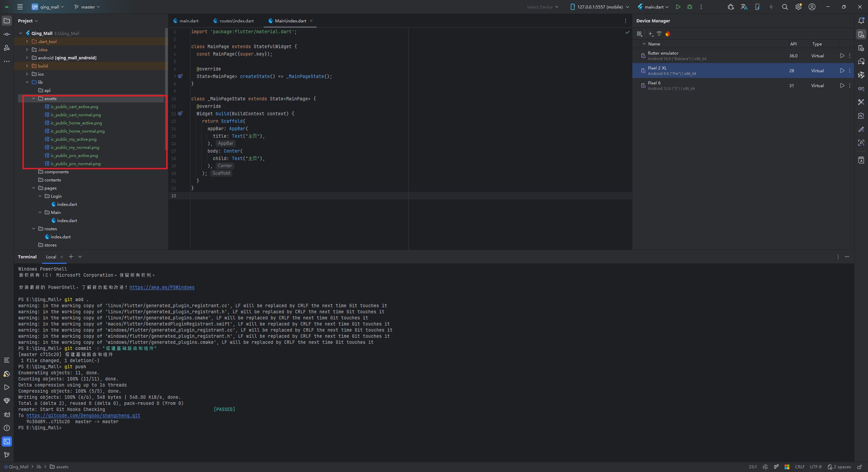Open Git tool window at bottom-left
The height and width of the screenshot is (472, 868).
point(7,455)
